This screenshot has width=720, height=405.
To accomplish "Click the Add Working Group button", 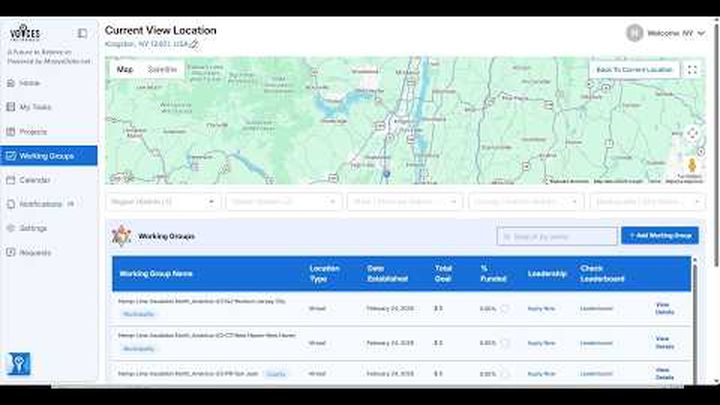I will pos(659,236).
